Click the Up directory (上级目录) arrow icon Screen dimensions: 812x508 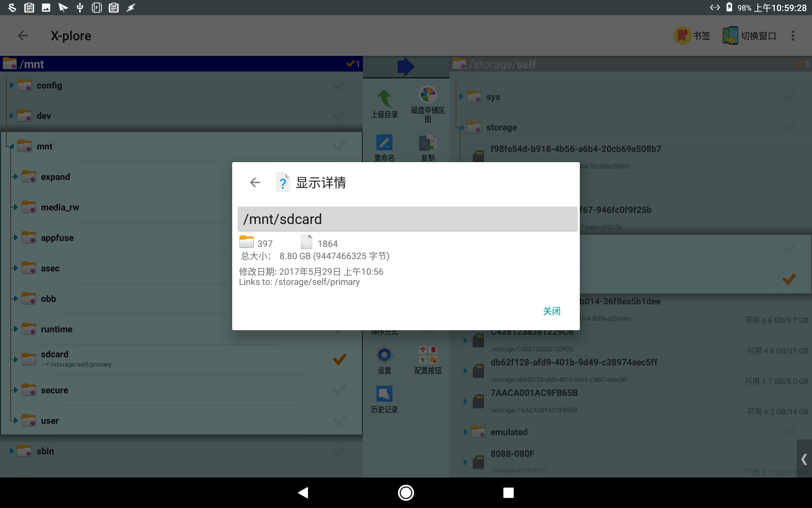click(384, 98)
